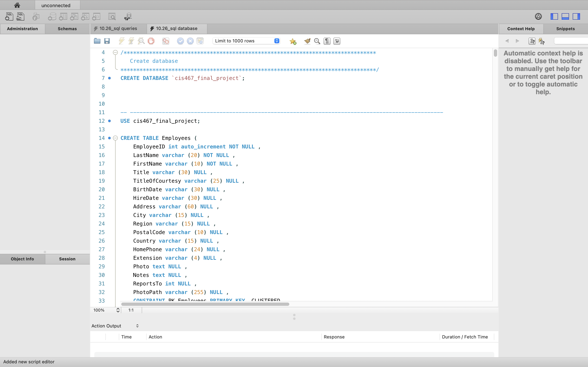Toggle invisible characters pilcrow button
Image resolution: width=588 pixels, height=367 pixels.
click(x=327, y=41)
